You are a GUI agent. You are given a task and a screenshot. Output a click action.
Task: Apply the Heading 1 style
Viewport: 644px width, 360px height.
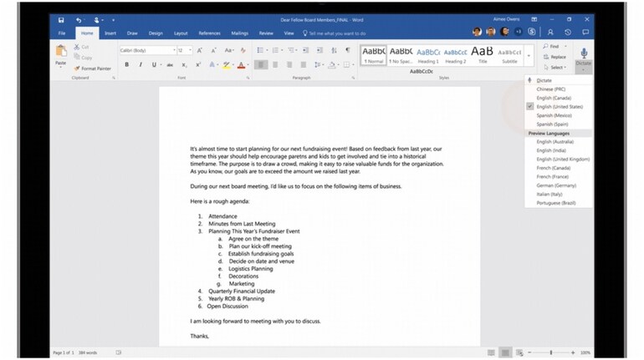pos(428,54)
